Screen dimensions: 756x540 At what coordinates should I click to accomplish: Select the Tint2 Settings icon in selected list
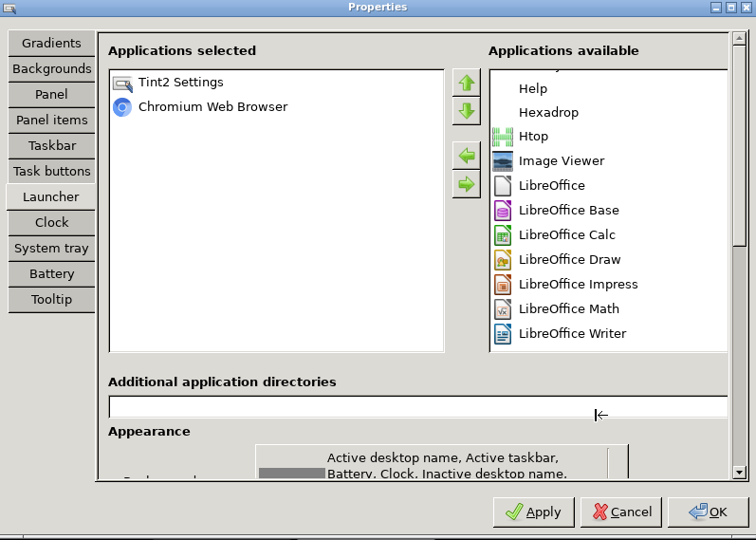[122, 84]
